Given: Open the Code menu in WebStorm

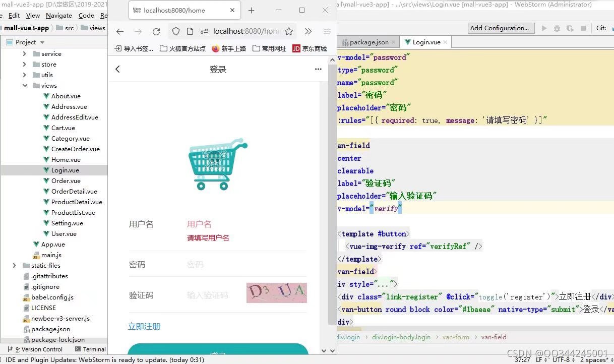Looking at the screenshot, I should tap(86, 16).
